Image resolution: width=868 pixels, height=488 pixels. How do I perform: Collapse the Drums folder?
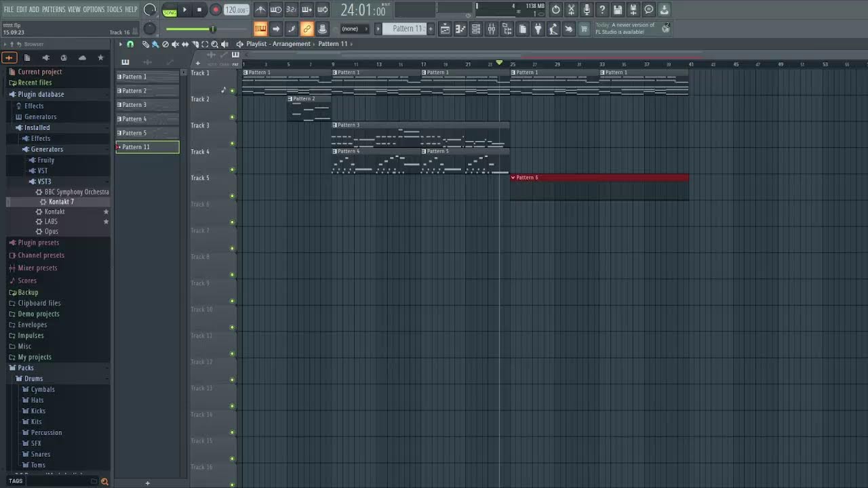pos(33,379)
